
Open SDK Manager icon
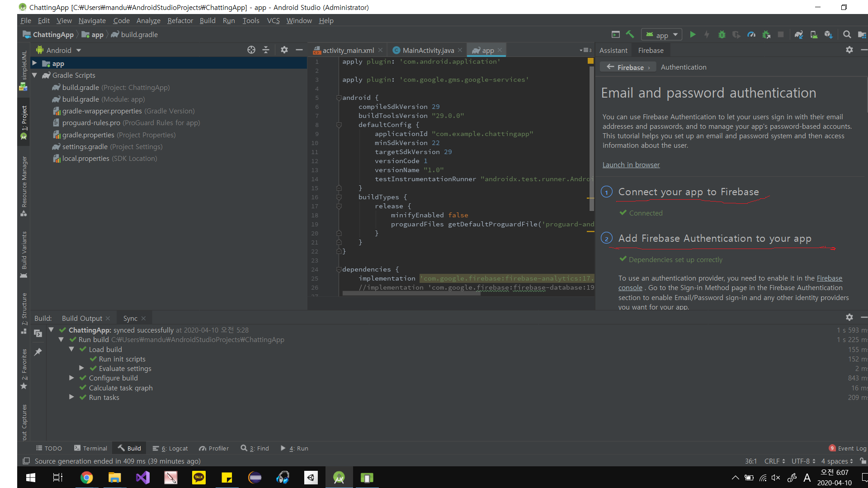click(828, 34)
